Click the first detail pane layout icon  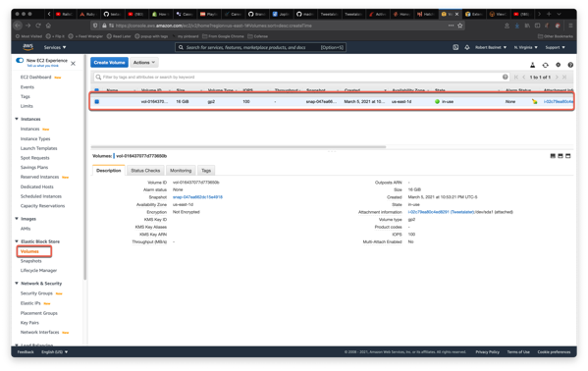(x=553, y=156)
